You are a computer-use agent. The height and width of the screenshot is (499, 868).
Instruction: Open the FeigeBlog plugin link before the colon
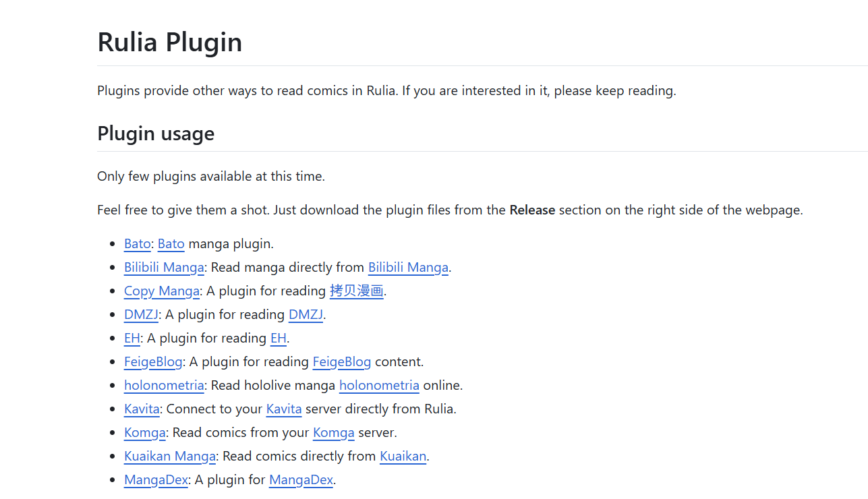(x=153, y=362)
